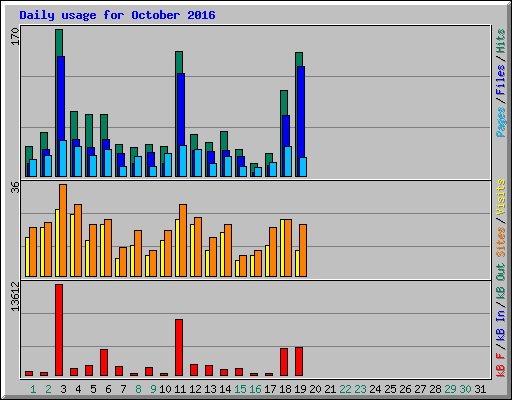Click the dark blue files bar for day 11
This screenshot has height=400, width=512.
[181, 109]
